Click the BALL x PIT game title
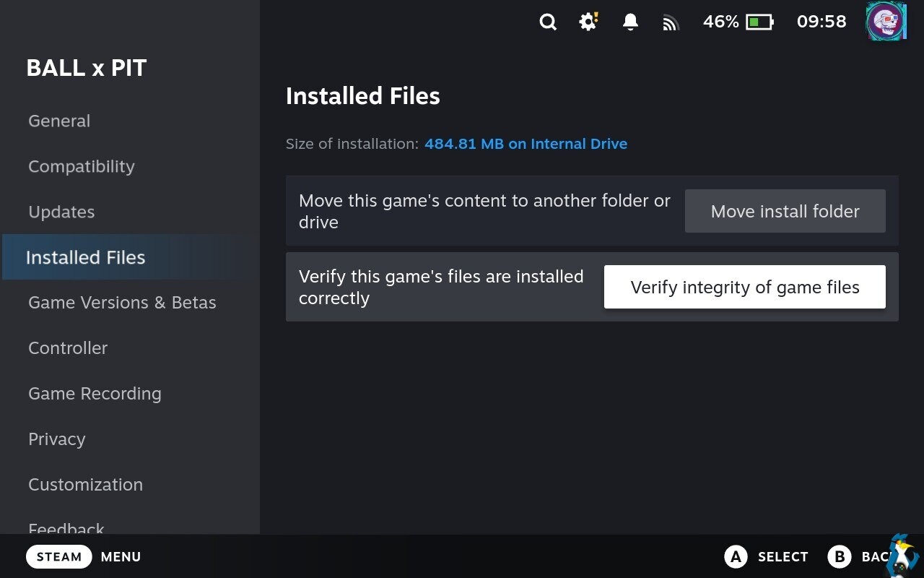The height and width of the screenshot is (578, 924). tap(87, 68)
